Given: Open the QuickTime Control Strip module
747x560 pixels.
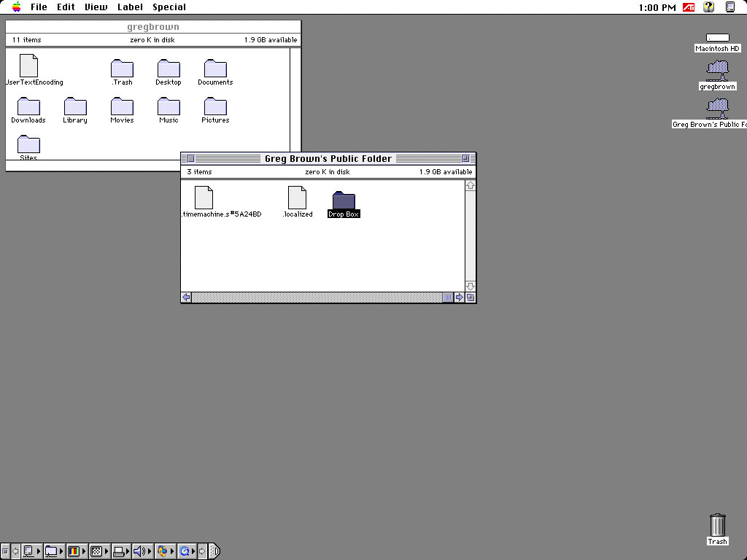Looking at the screenshot, I should [x=187, y=551].
